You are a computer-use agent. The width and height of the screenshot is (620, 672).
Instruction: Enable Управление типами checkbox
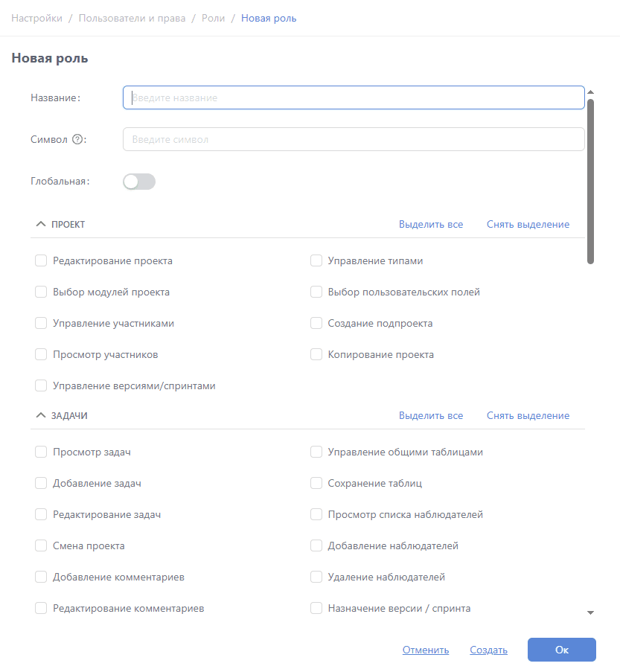(316, 260)
